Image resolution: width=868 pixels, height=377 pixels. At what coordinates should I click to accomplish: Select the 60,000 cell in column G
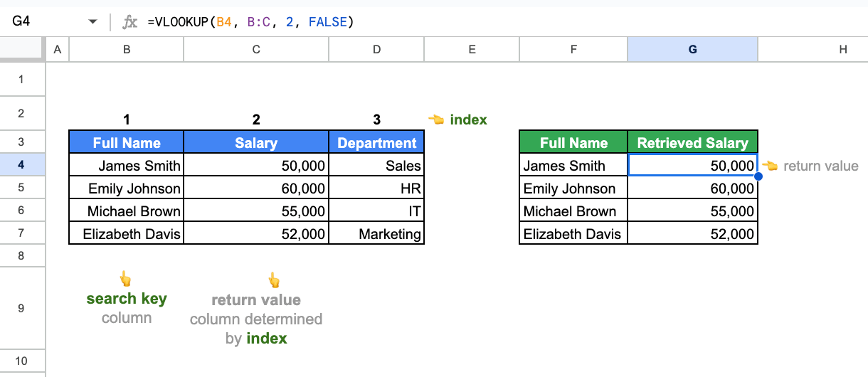(693, 188)
